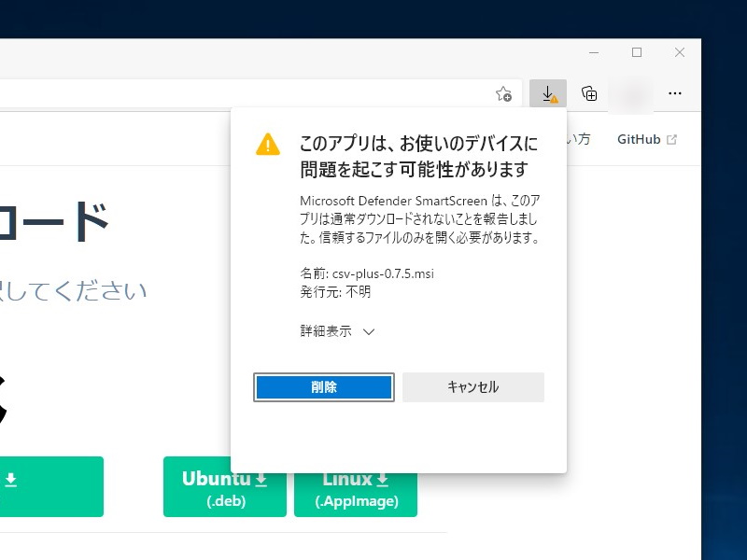Open the downloads icon showing a warning badge

point(548,92)
